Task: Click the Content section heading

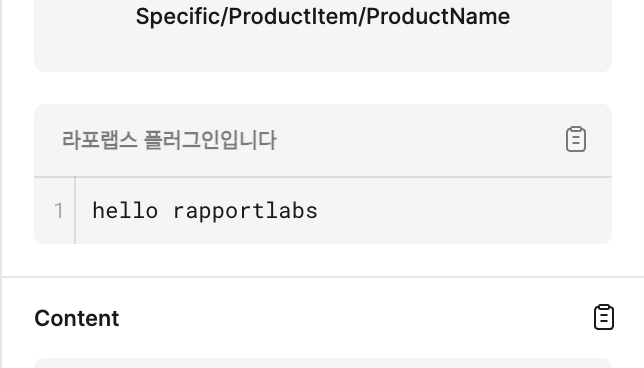Action: [77, 318]
